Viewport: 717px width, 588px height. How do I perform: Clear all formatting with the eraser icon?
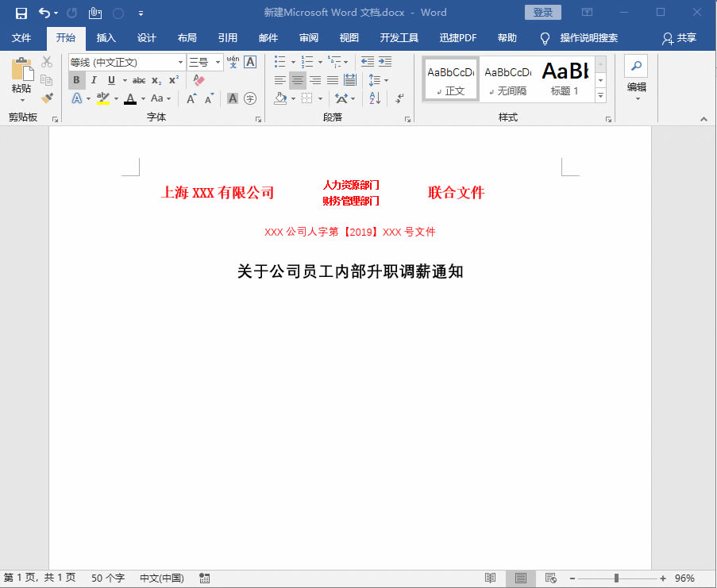199,80
